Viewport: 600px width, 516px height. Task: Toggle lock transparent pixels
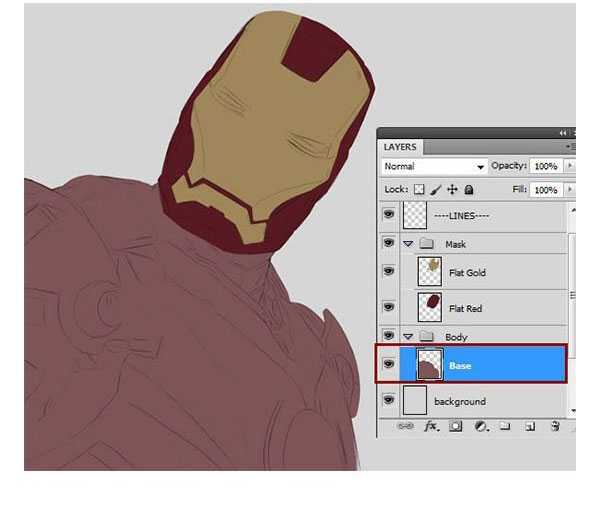[419, 189]
